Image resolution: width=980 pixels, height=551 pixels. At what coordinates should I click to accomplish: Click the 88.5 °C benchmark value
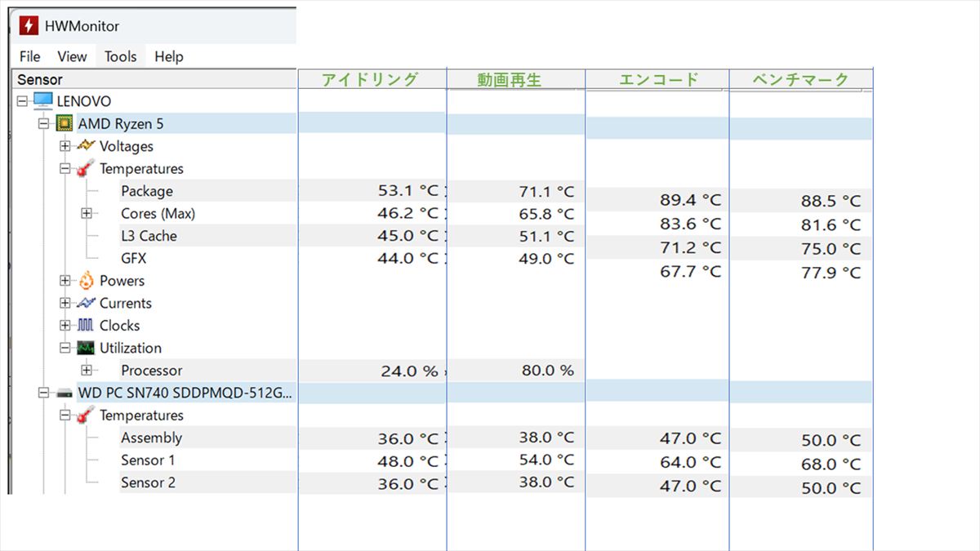pos(831,201)
